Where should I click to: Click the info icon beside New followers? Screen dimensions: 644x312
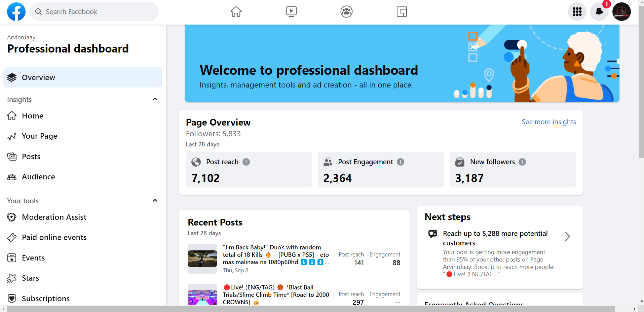click(522, 162)
